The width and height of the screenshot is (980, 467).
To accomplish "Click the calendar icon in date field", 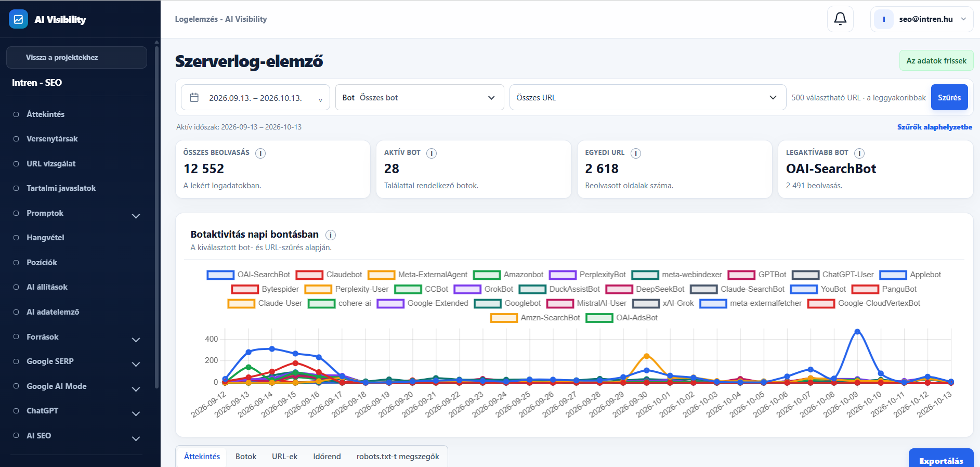I will tap(194, 97).
